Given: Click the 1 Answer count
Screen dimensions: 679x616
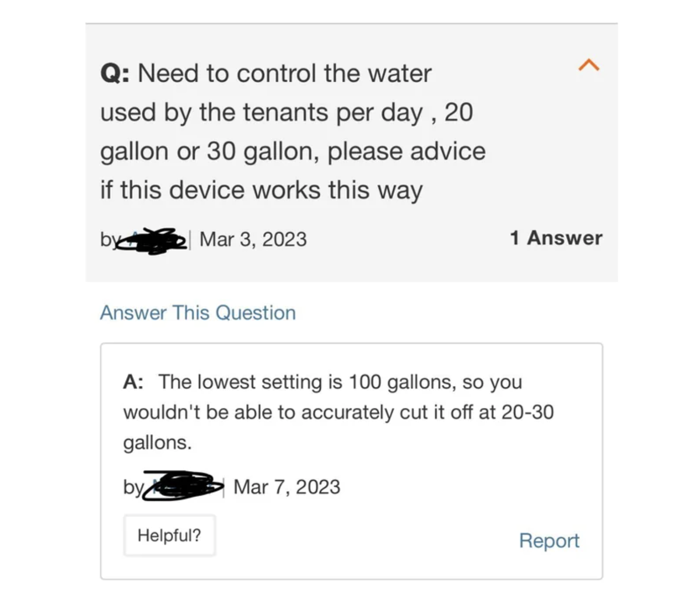Looking at the screenshot, I should [556, 238].
